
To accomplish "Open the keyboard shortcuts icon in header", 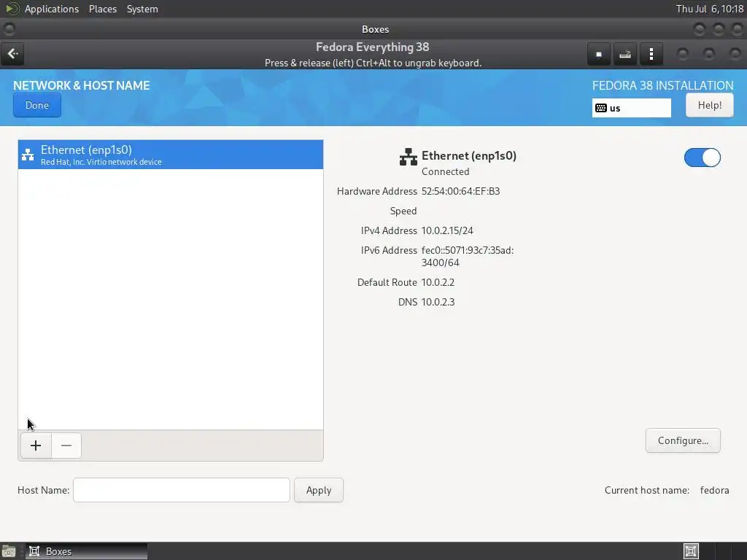I will [625, 54].
